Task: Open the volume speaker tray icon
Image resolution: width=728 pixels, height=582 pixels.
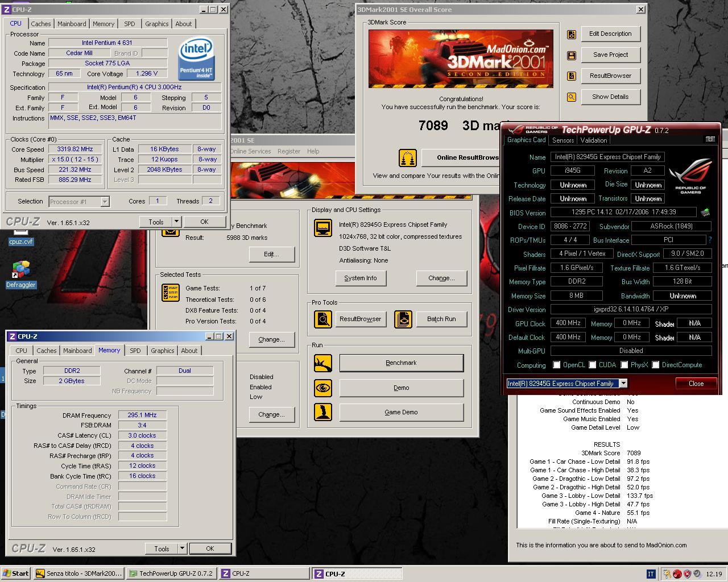Action: (x=697, y=574)
